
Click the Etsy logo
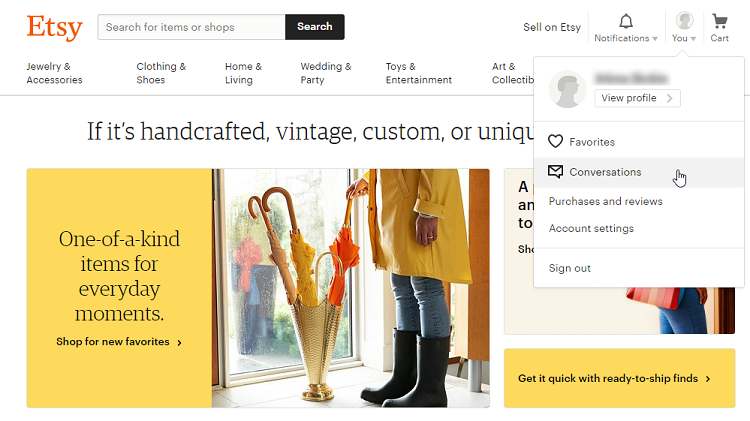coord(54,27)
